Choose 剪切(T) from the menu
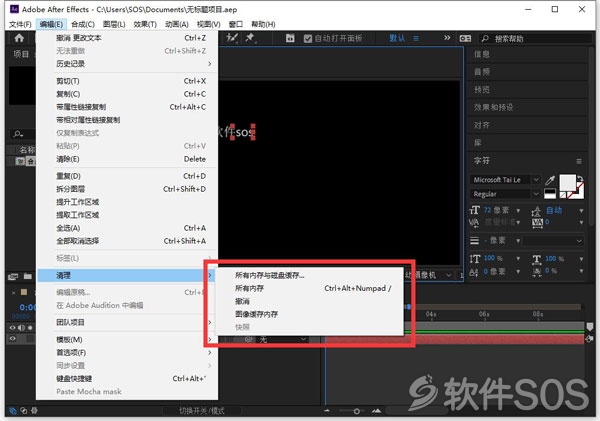Screen dimensions: 600x421 (127, 81)
